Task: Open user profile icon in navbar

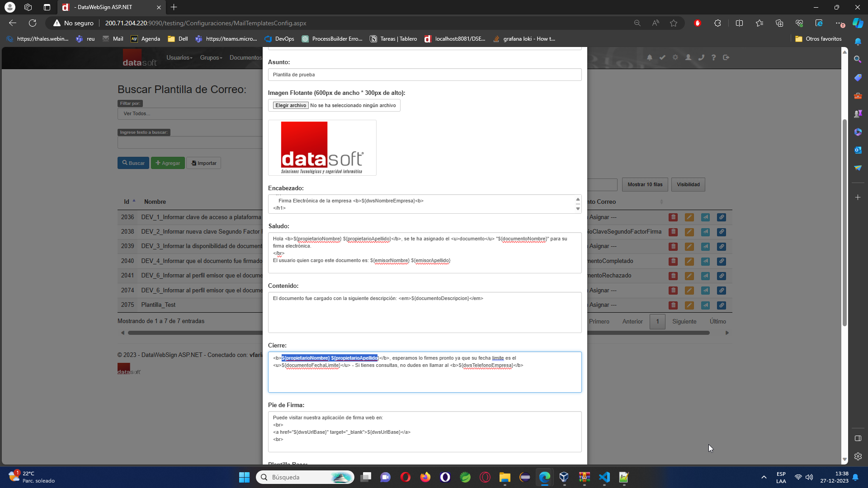Action: [688, 57]
